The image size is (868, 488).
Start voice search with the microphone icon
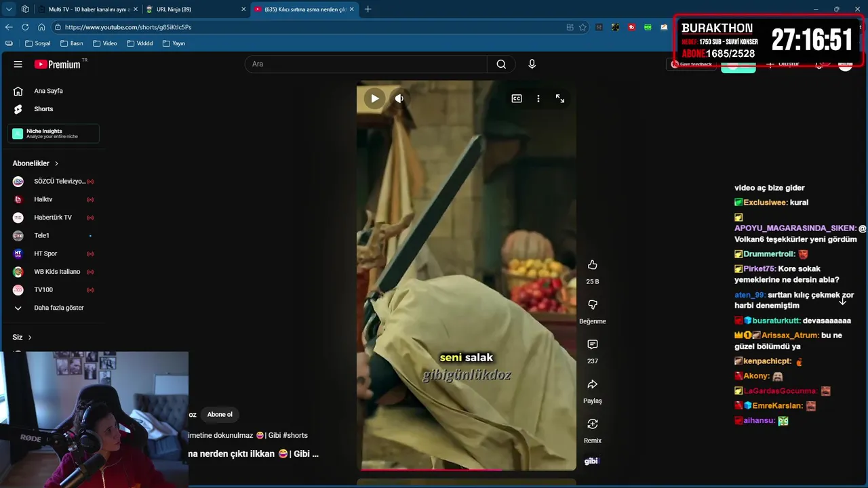(x=532, y=64)
